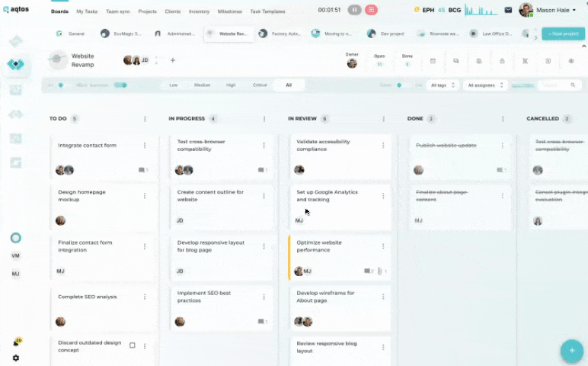Open project settings gear in header

pyautogui.click(x=570, y=61)
